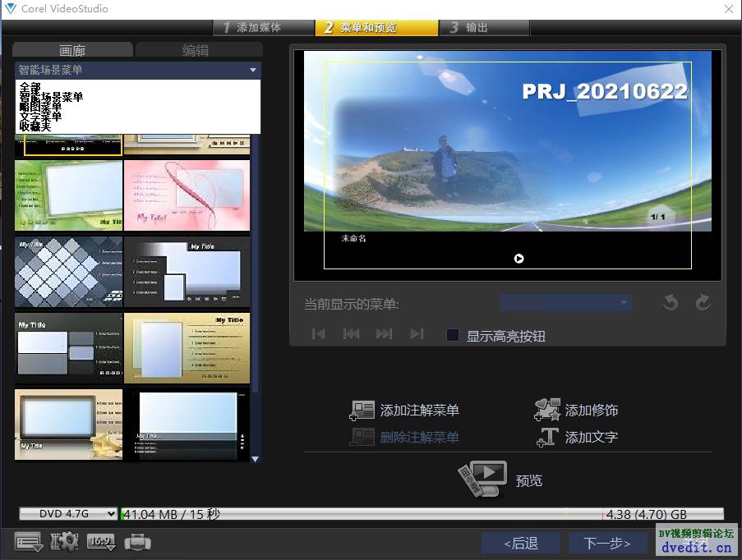
Task: Expand the 智能场景菜单 category dropdown
Action: coord(254,71)
